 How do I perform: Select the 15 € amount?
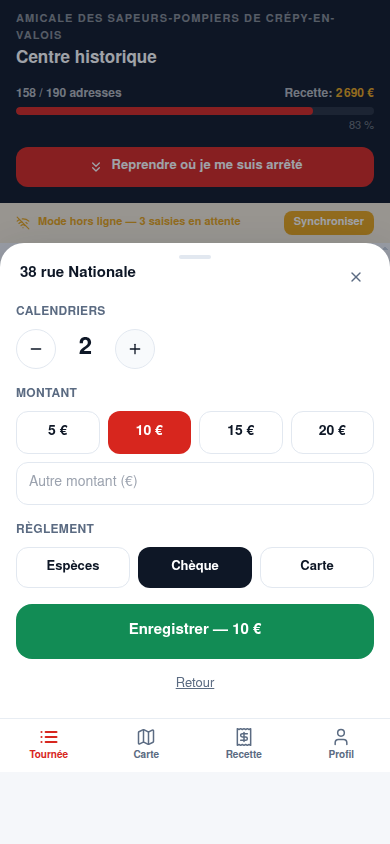[241, 432]
